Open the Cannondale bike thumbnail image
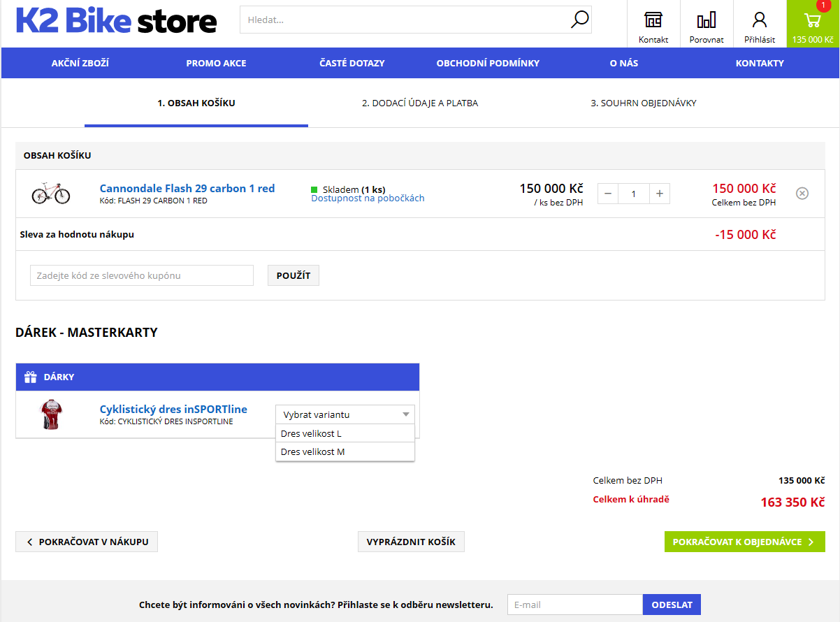This screenshot has width=840, height=622. 51,193
